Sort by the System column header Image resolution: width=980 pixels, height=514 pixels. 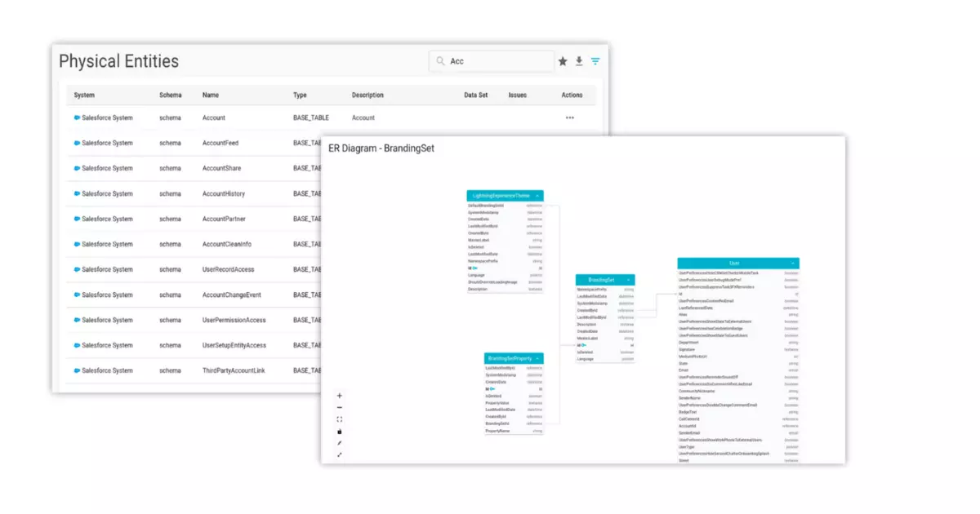coord(84,95)
